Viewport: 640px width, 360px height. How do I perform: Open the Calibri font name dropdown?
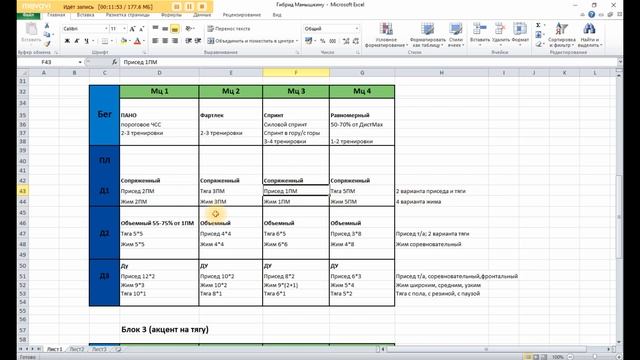tap(106, 29)
